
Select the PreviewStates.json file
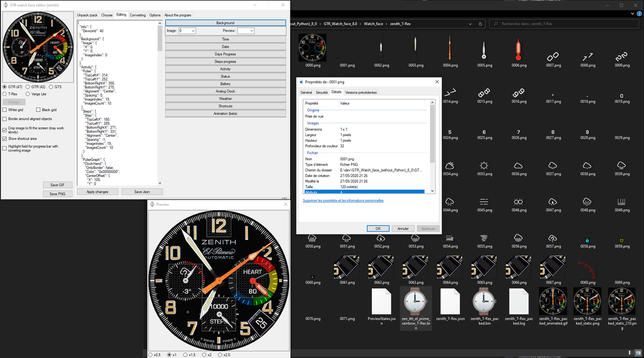click(381, 301)
